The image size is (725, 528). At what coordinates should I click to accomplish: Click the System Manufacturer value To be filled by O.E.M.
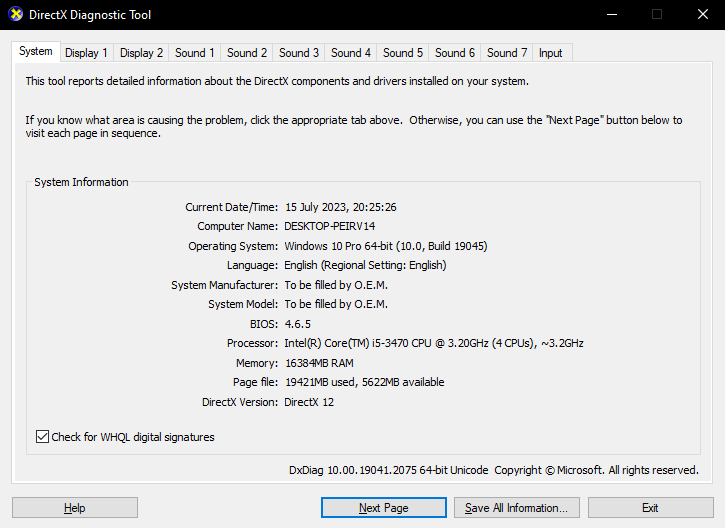pyautogui.click(x=336, y=285)
